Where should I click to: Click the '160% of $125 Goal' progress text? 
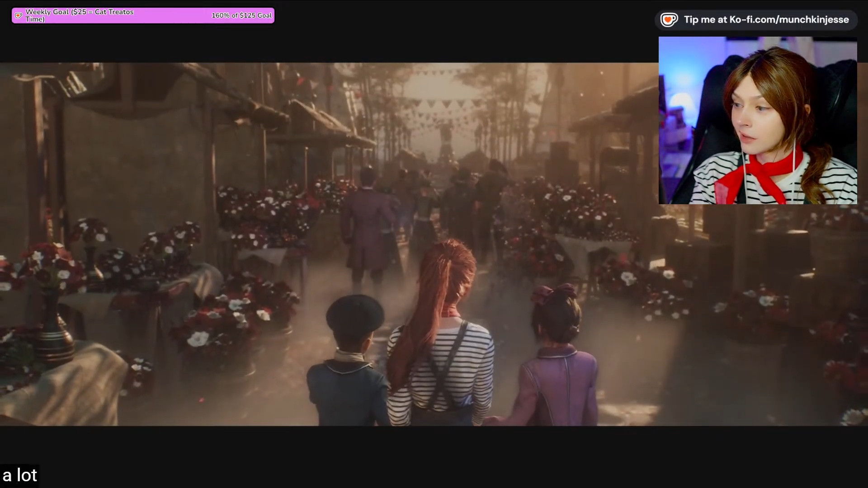click(241, 15)
